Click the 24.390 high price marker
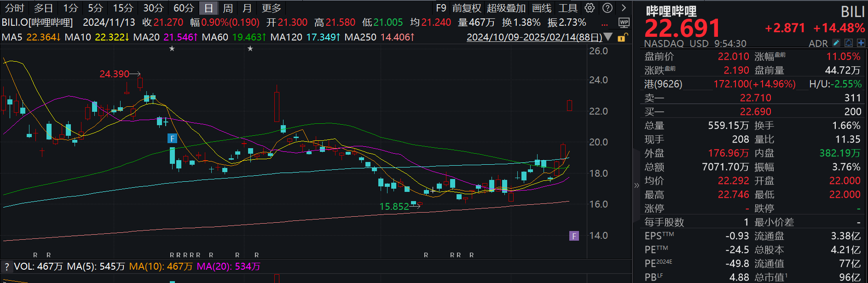The width and height of the screenshot is (868, 283). pos(115,74)
